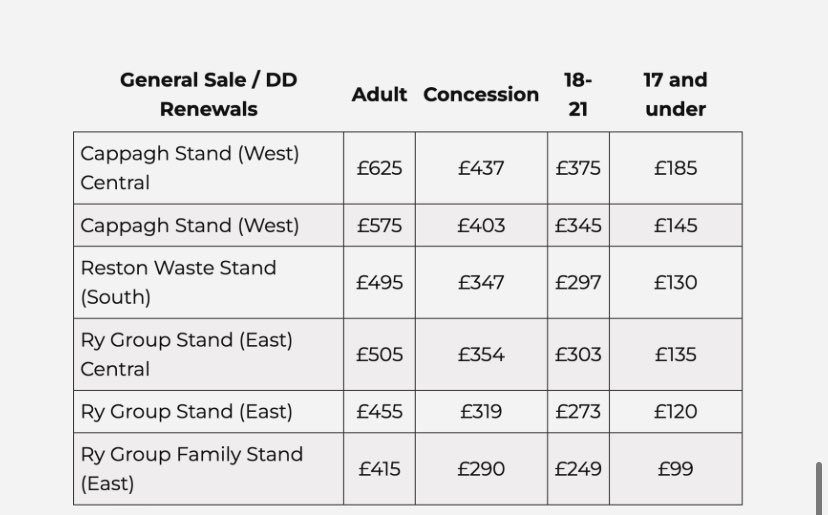
Task: Select the £185 price for 17 and under
Action: 675,168
